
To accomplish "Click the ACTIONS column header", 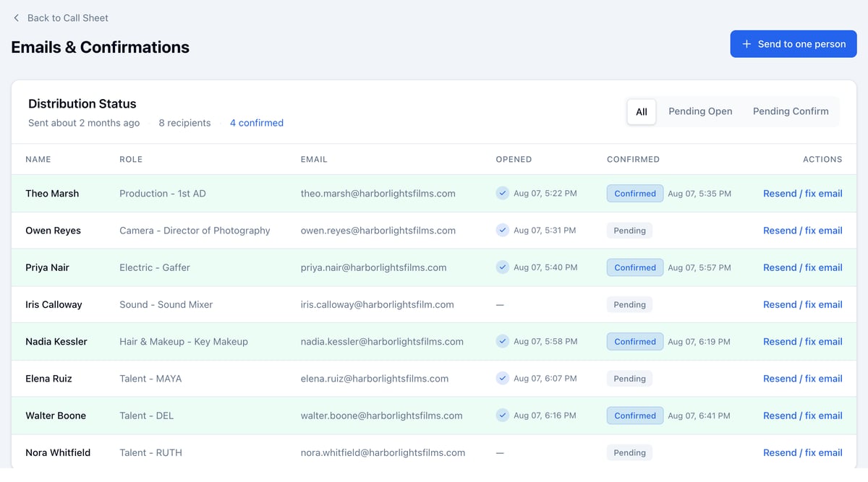I will 822,159.
